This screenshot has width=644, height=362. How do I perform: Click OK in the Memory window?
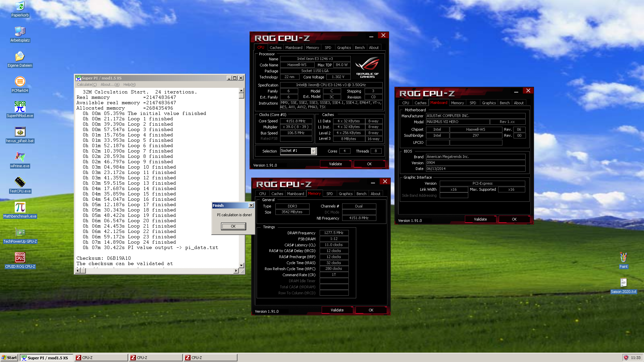tap(371, 310)
